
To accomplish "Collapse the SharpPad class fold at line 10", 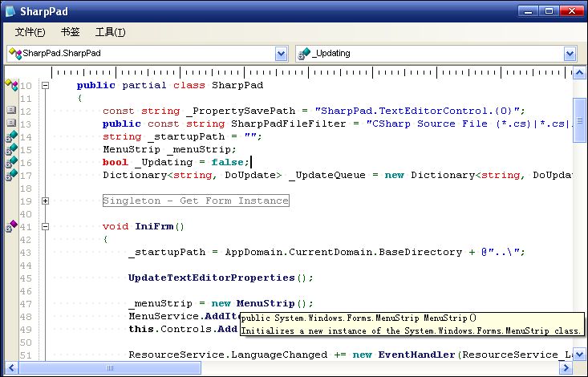I will click(x=46, y=86).
